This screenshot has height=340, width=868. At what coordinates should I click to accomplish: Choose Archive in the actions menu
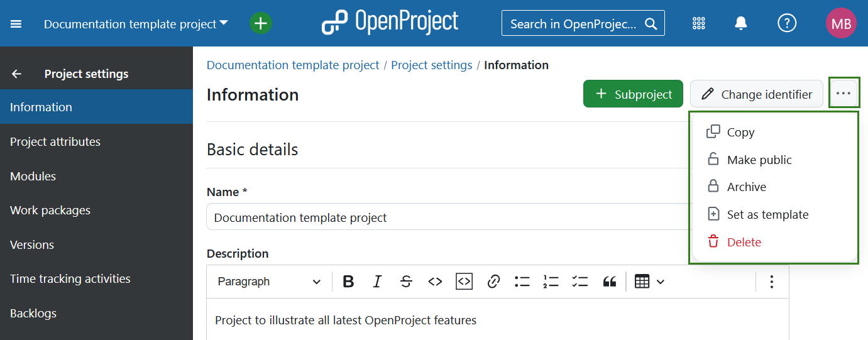tap(774, 187)
